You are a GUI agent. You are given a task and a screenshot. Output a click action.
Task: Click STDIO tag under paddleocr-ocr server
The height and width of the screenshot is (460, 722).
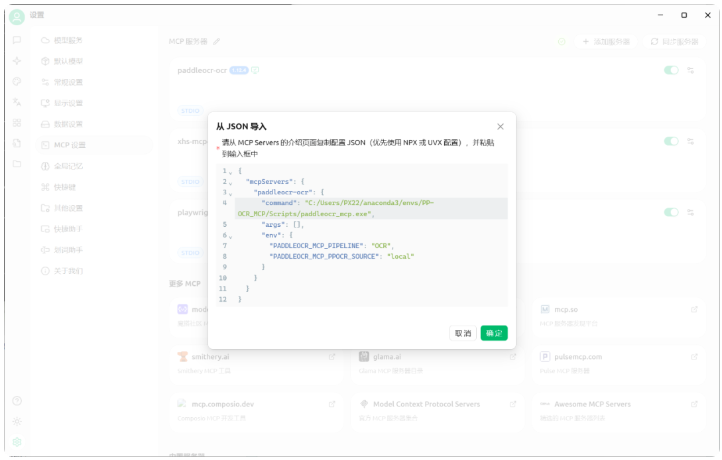click(x=190, y=111)
